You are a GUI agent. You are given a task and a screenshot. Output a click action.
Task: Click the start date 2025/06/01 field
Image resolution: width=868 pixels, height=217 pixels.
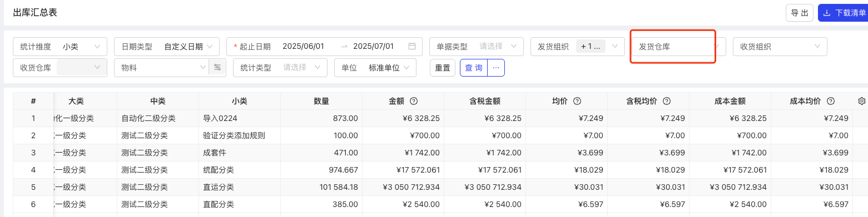click(x=303, y=47)
